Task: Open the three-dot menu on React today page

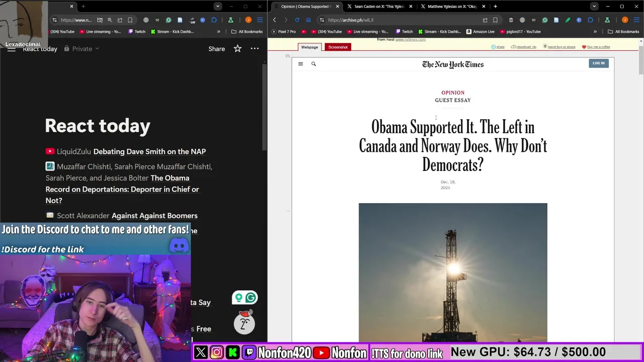Action: [255, 49]
